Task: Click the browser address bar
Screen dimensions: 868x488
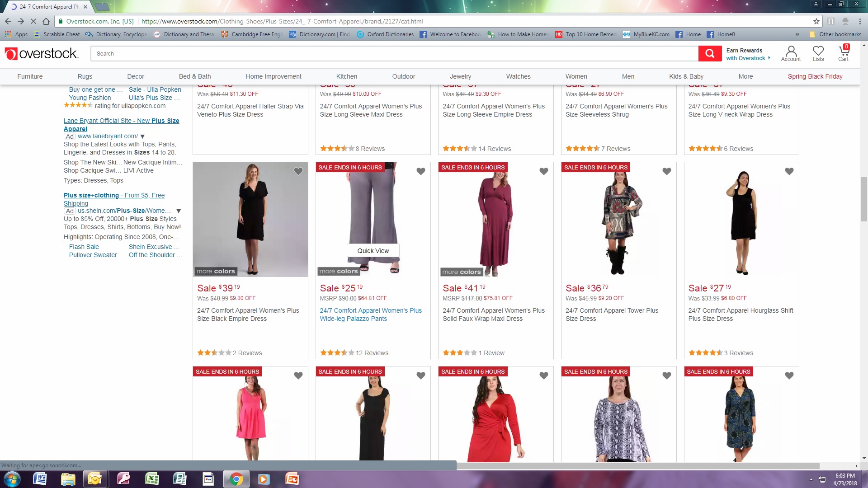Action: (434, 21)
